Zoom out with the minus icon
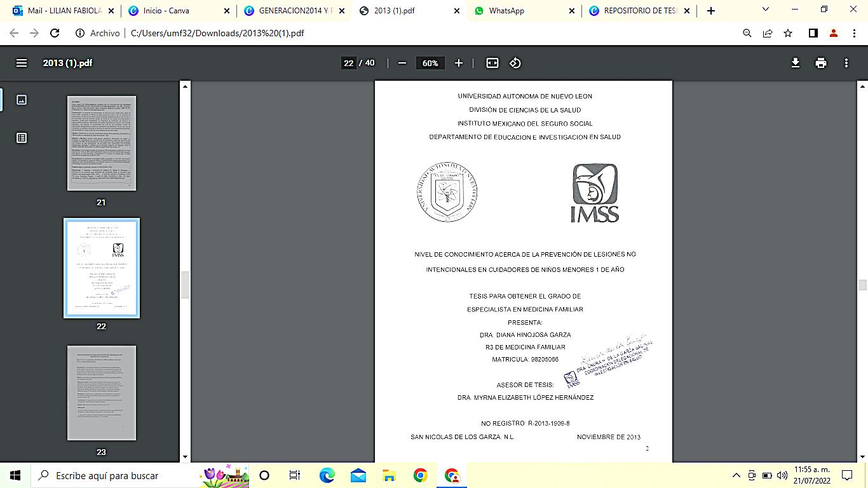This screenshot has width=868, height=488. click(402, 63)
